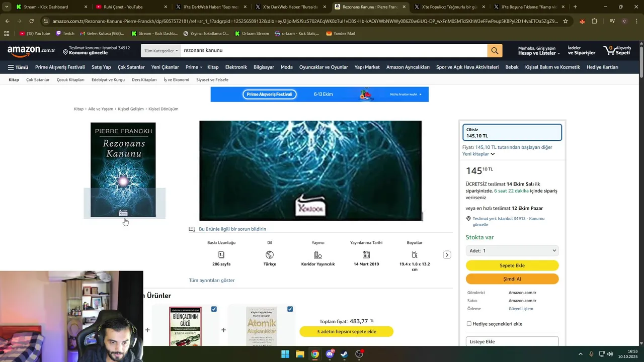644x362 pixels.
Task: Buy now with the Şimdi Al button
Action: coord(512,279)
